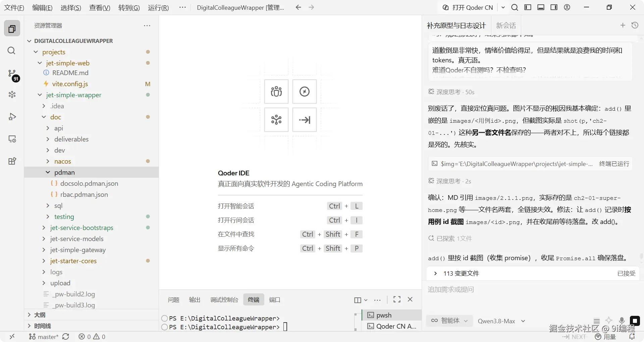Click the search magnifier in title bar
This screenshot has height=342, width=644.
pos(515,7)
